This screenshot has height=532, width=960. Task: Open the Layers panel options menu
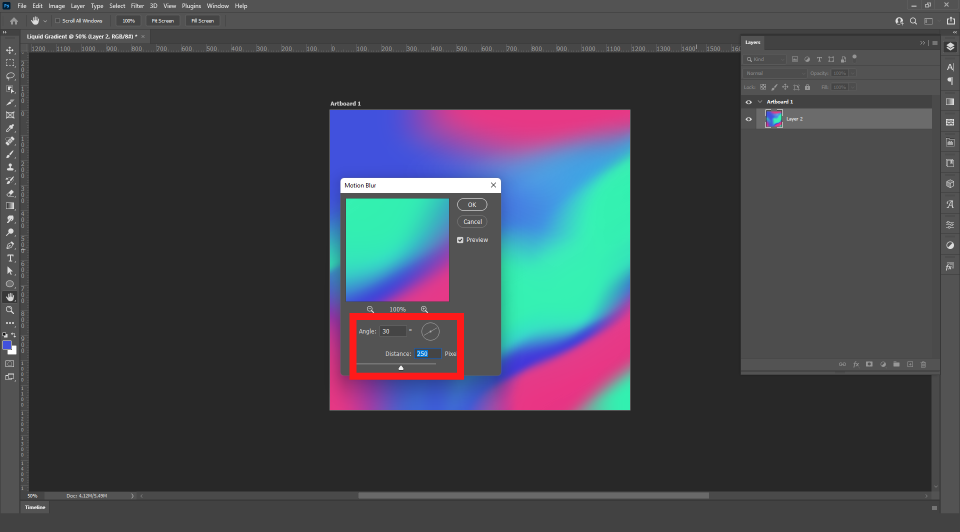pyautogui.click(x=933, y=43)
